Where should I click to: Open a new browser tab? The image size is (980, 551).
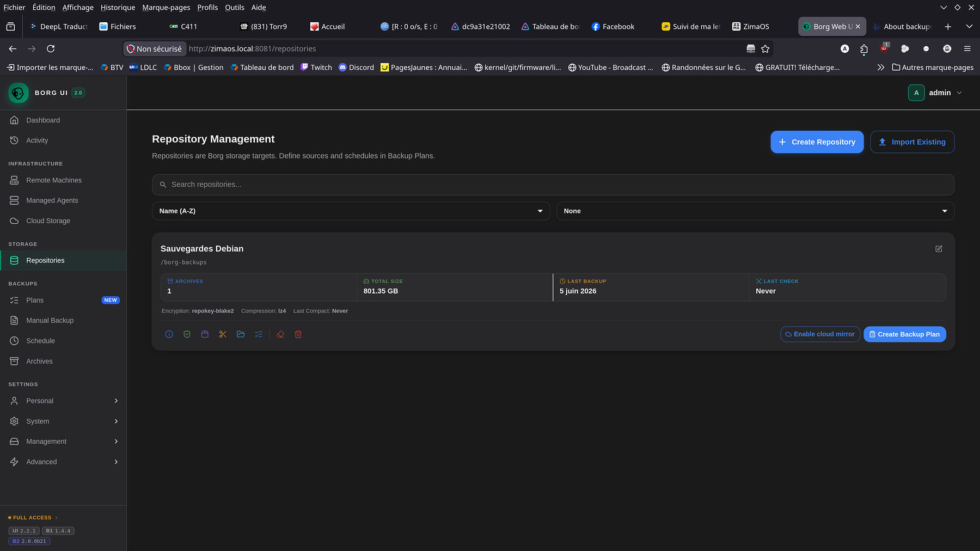coord(948,27)
